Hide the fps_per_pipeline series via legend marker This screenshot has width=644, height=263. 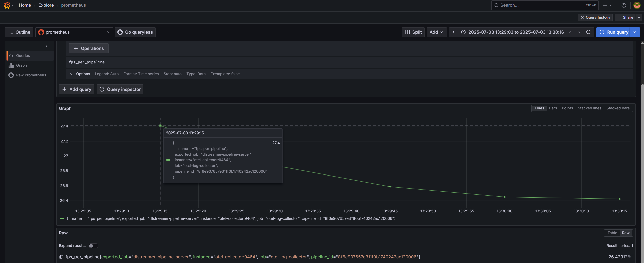(x=62, y=218)
